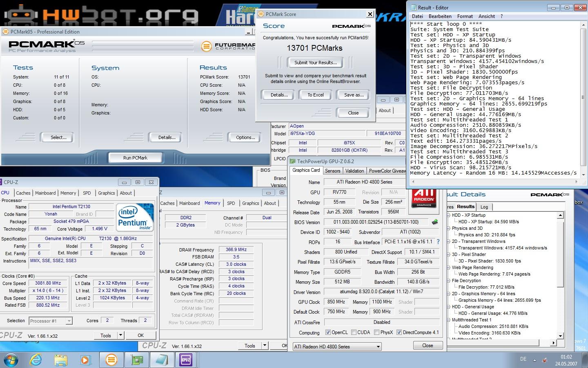Click scroll up arrow in Result Editor
Image resolution: width=588 pixels, height=368 pixels.
[583, 25]
